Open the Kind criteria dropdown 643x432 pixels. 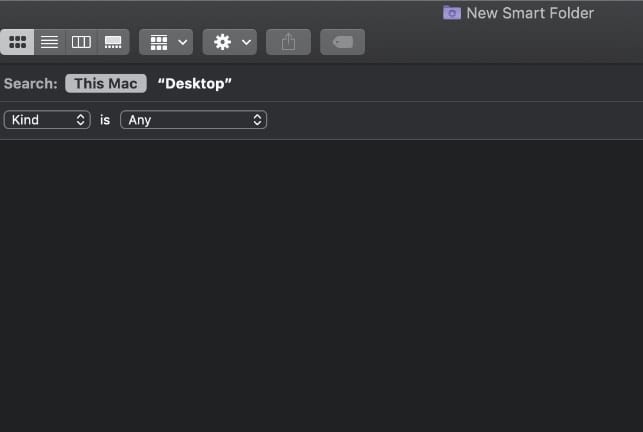pyautogui.click(x=47, y=120)
